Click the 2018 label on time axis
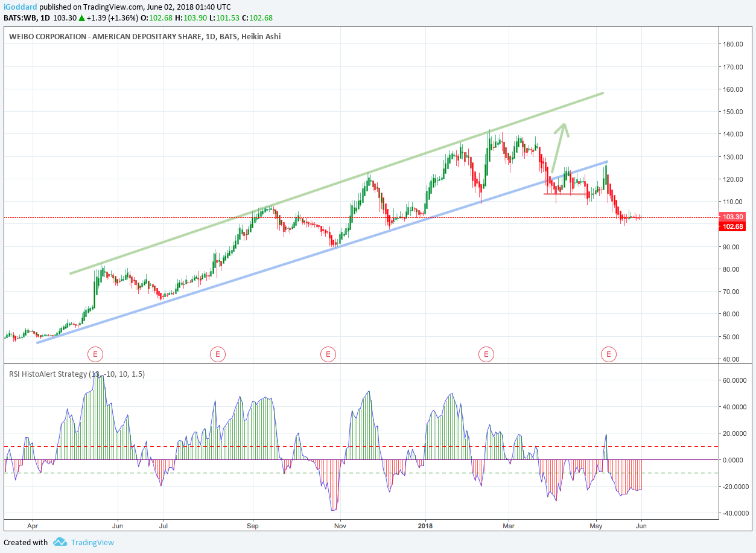Viewport: 756px width, 553px height. coord(425,525)
